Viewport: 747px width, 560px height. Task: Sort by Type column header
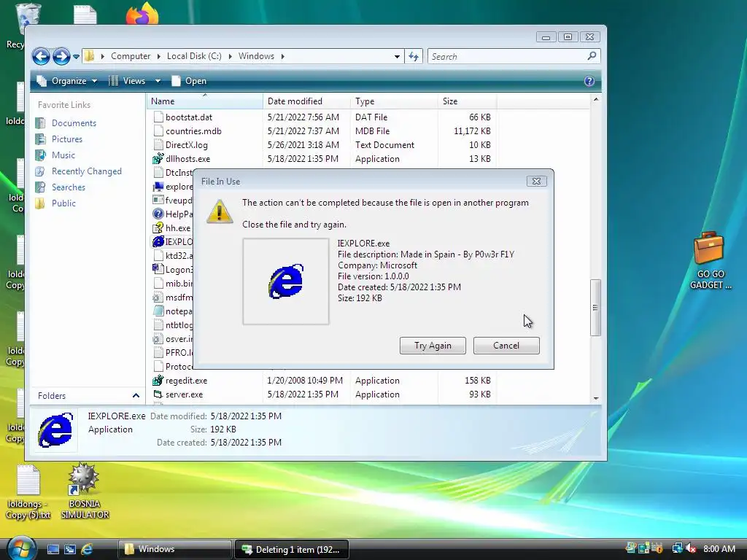(394, 101)
